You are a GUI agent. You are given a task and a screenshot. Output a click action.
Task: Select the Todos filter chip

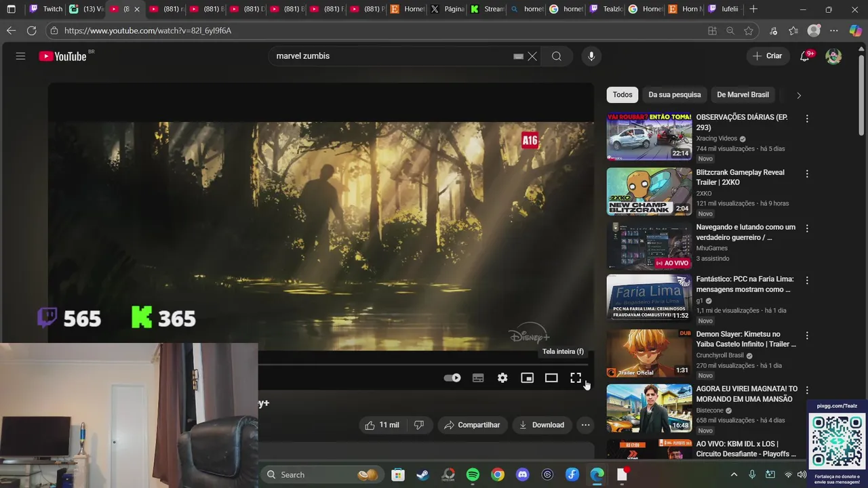point(623,95)
